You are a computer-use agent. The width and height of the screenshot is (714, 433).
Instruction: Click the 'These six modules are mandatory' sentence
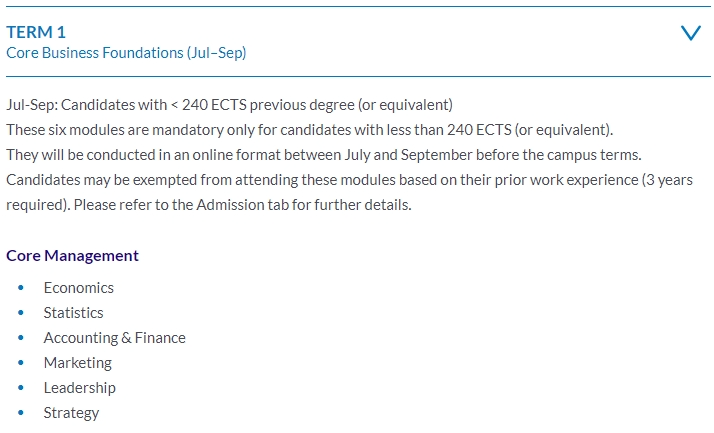(x=310, y=130)
